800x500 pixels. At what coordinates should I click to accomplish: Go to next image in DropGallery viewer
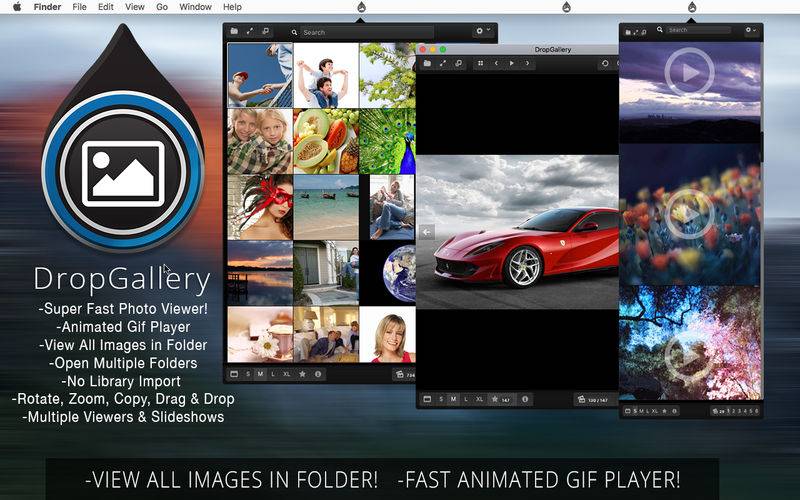point(527,63)
